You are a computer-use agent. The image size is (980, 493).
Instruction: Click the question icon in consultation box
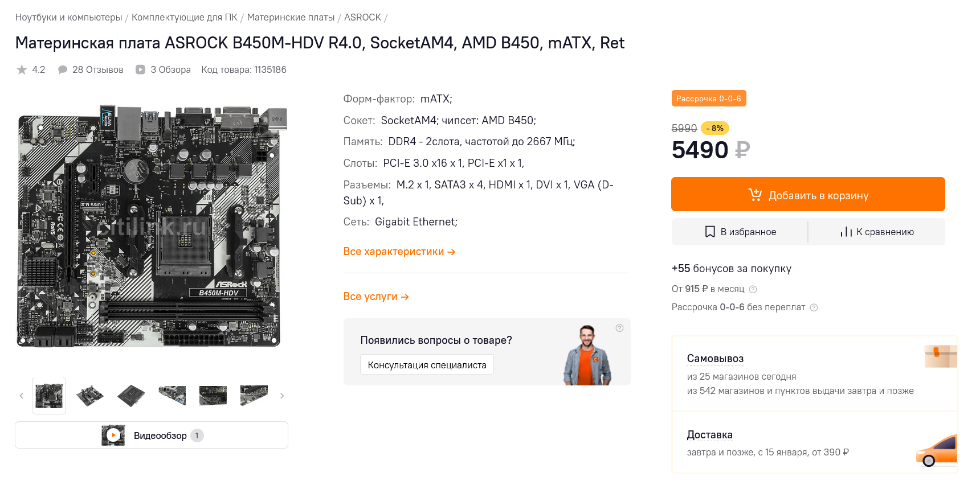tap(619, 328)
